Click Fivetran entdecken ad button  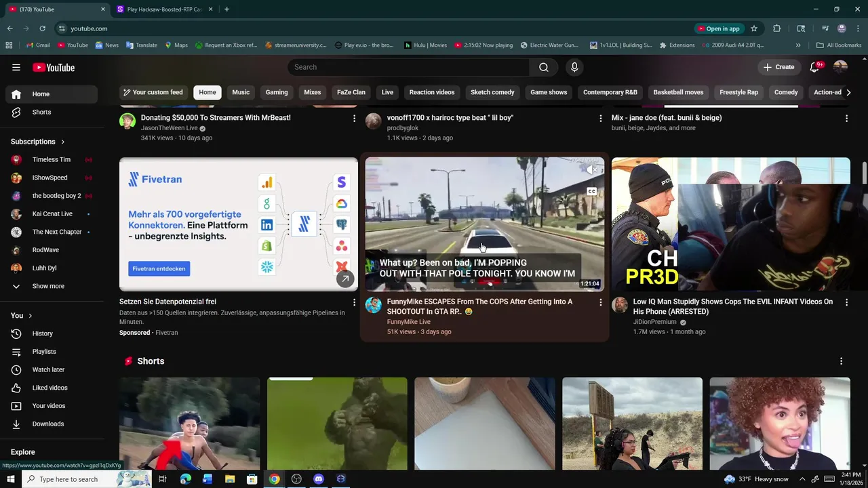159,269
